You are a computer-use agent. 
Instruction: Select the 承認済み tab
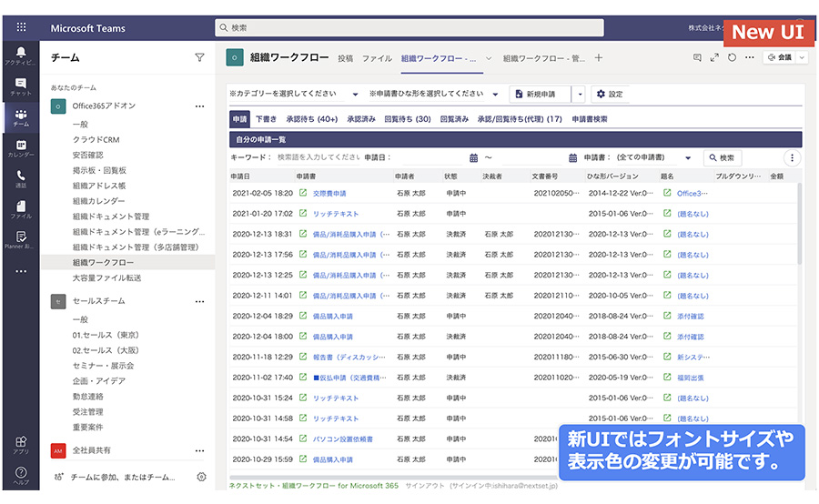point(361,119)
